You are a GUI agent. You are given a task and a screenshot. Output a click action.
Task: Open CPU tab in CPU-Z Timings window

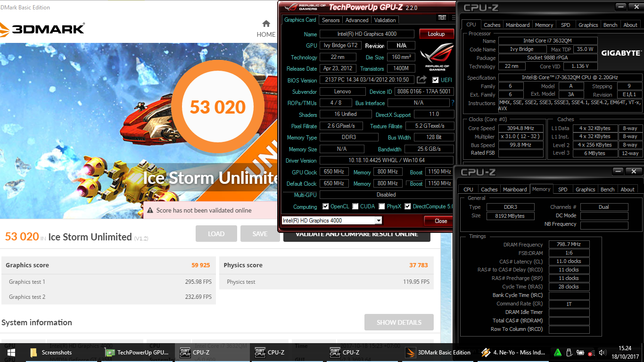468,189
